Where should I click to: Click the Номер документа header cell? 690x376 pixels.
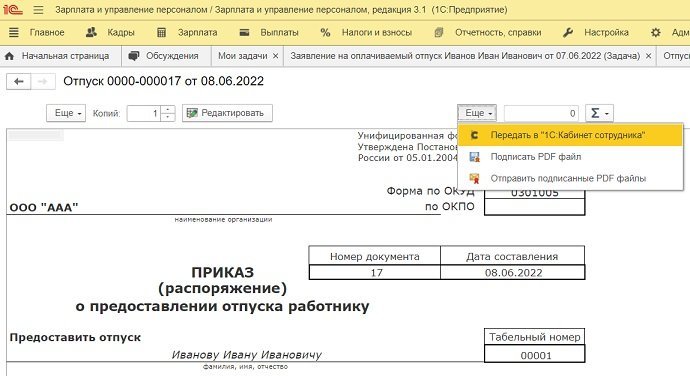(375, 256)
